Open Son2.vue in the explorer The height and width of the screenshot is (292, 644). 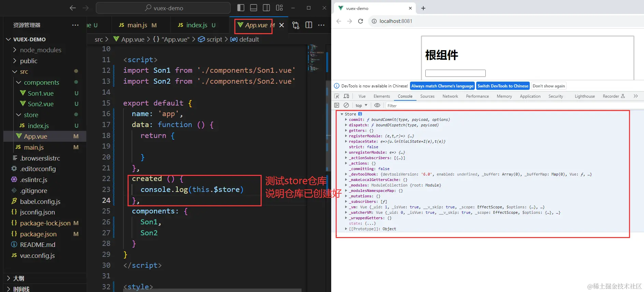[x=41, y=104]
